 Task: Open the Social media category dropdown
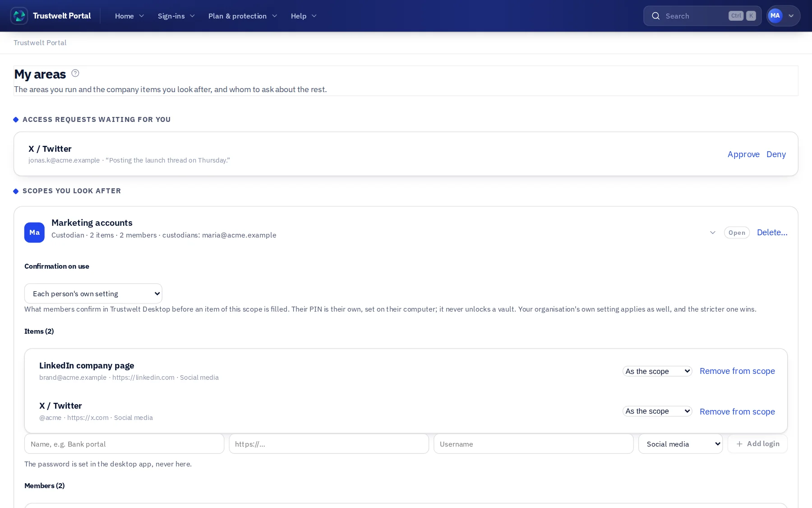pos(680,444)
